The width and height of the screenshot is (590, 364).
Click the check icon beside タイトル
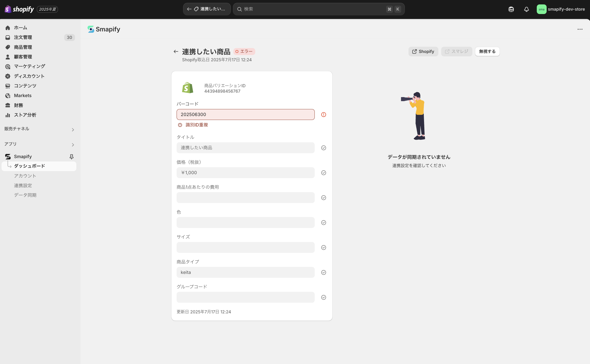[324, 148]
